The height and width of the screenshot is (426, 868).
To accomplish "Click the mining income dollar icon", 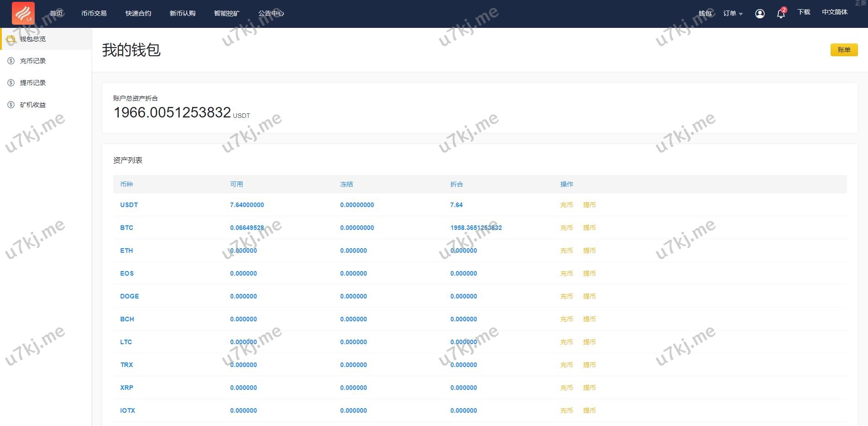I will click(11, 105).
